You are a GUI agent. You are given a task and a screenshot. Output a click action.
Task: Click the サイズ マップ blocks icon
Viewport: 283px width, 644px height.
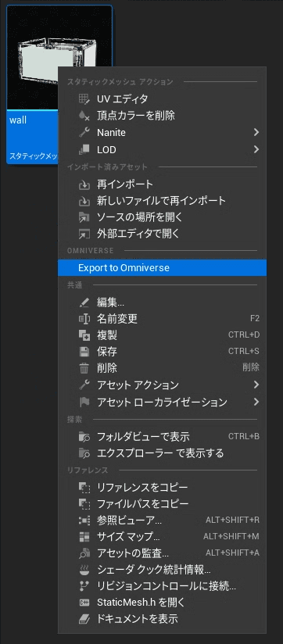point(84,537)
